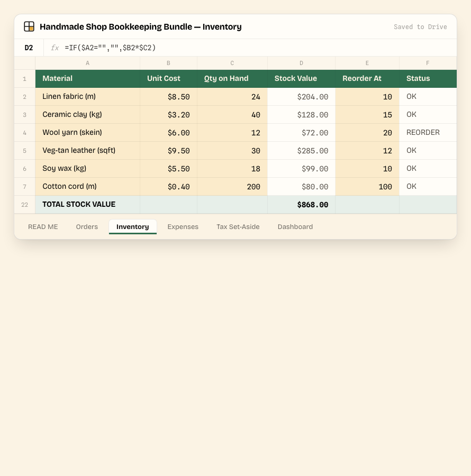Click the OK status for Cotton cord

pos(428,186)
